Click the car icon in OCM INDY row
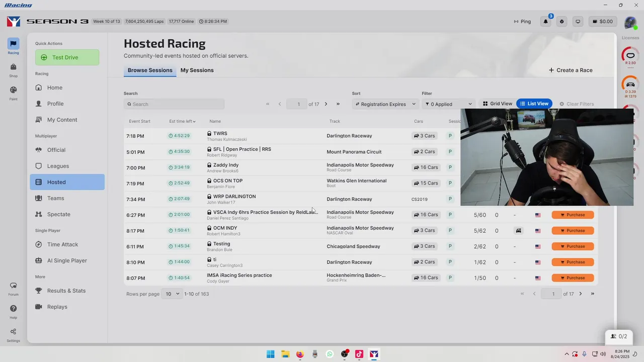644x362 pixels. click(518, 231)
